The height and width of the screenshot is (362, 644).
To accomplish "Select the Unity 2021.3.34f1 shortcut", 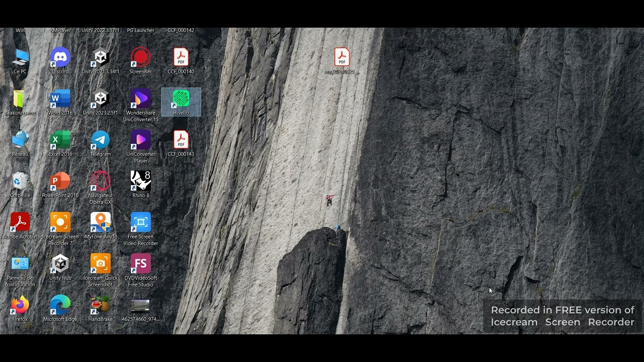I will [x=101, y=58].
